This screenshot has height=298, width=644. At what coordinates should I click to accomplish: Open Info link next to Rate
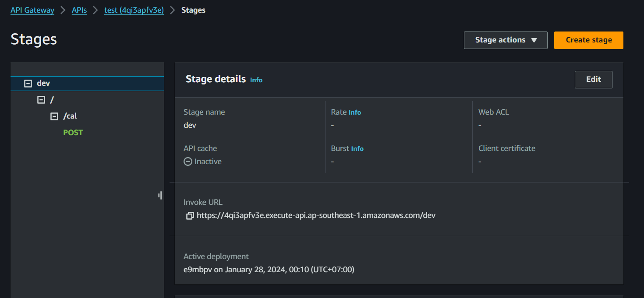355,112
